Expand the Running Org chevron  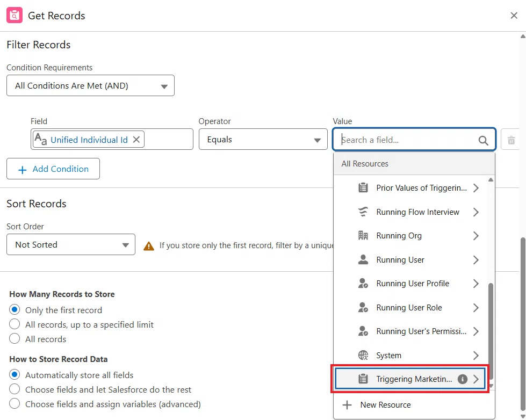click(475, 236)
